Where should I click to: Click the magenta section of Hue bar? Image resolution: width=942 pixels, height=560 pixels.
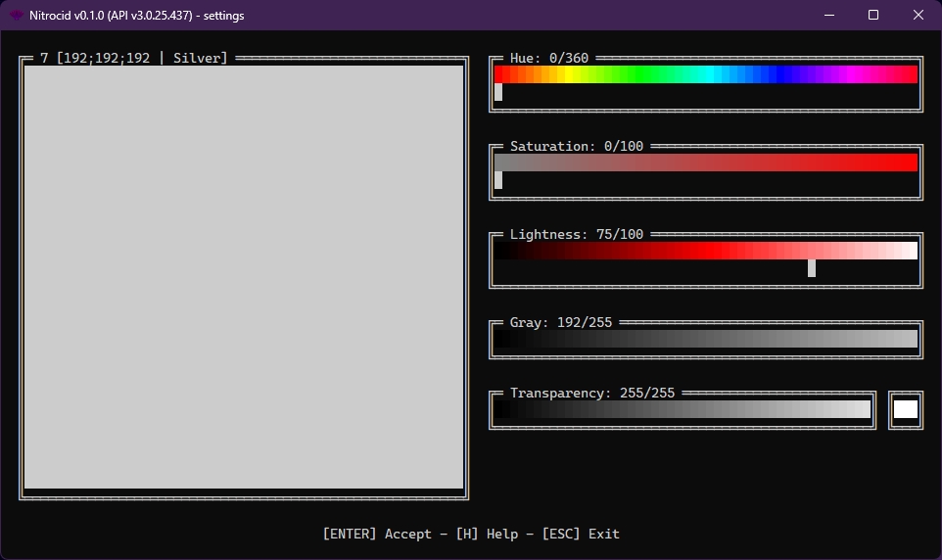[x=862, y=74]
